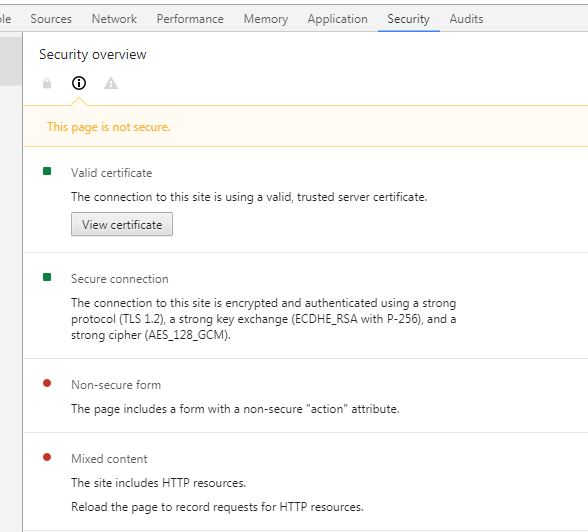Click the info circle icon
Viewport: 588px width, 532px height.
coord(79,83)
